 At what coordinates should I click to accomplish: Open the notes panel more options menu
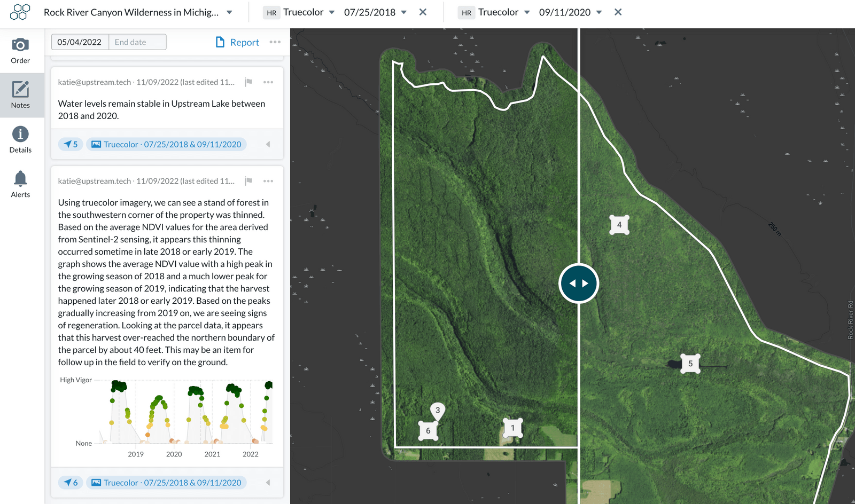[x=275, y=42]
